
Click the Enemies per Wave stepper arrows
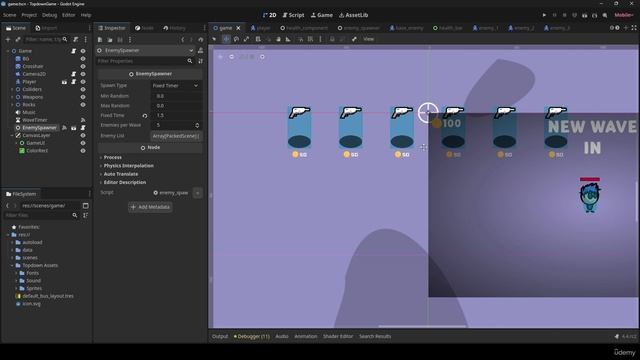(x=197, y=125)
